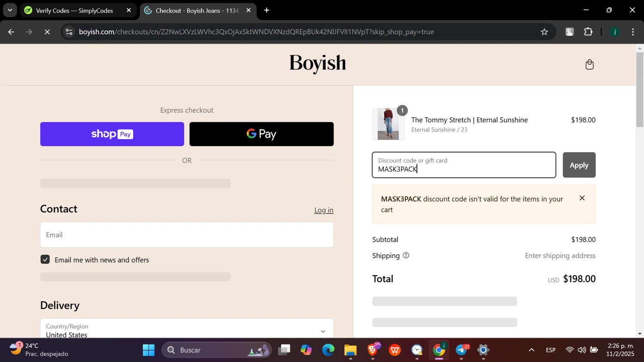Screen dimensions: 644x362
Task: Show hidden system tray icons
Action: 532,350
